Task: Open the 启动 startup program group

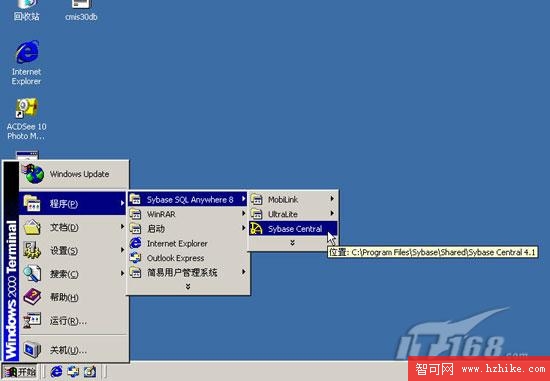Action: [x=188, y=229]
